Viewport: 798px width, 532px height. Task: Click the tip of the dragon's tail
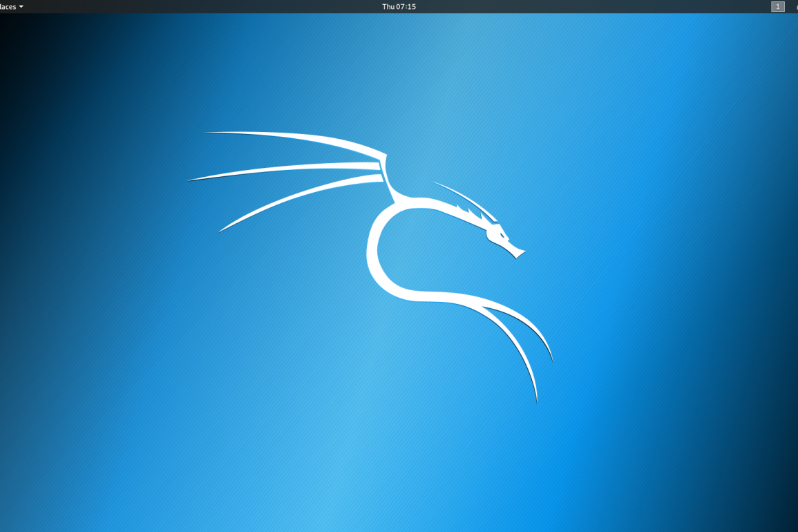point(536,399)
